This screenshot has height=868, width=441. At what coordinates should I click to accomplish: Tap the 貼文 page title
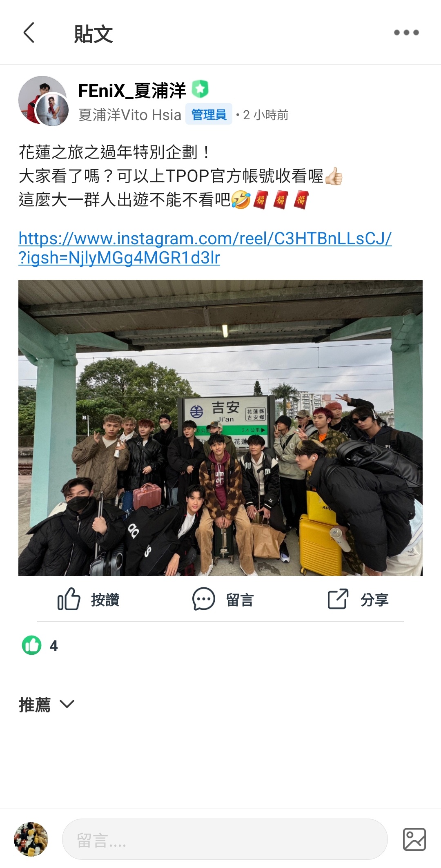tap(94, 34)
